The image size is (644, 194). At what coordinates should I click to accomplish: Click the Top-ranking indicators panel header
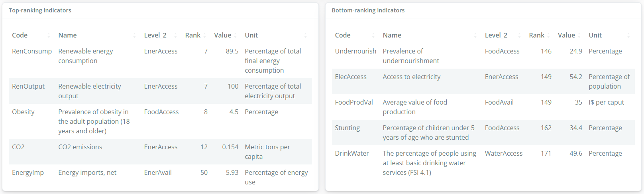[x=160, y=10]
